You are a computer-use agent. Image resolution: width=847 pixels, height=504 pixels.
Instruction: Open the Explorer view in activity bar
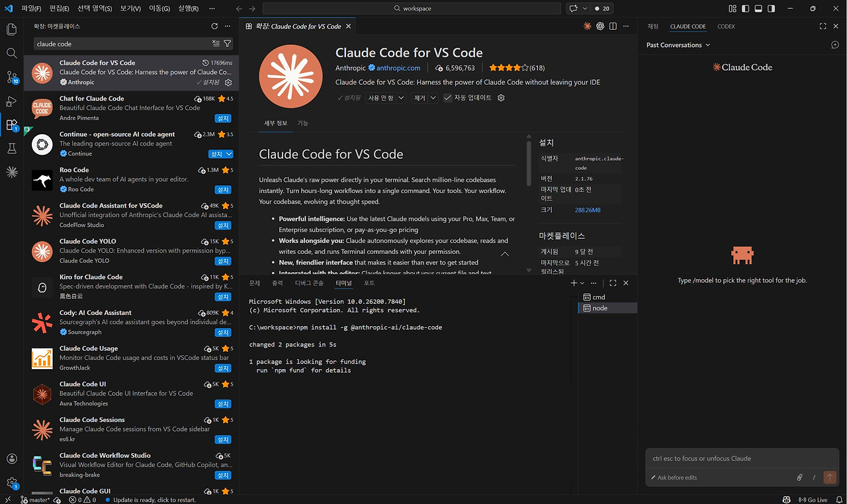pos(11,29)
